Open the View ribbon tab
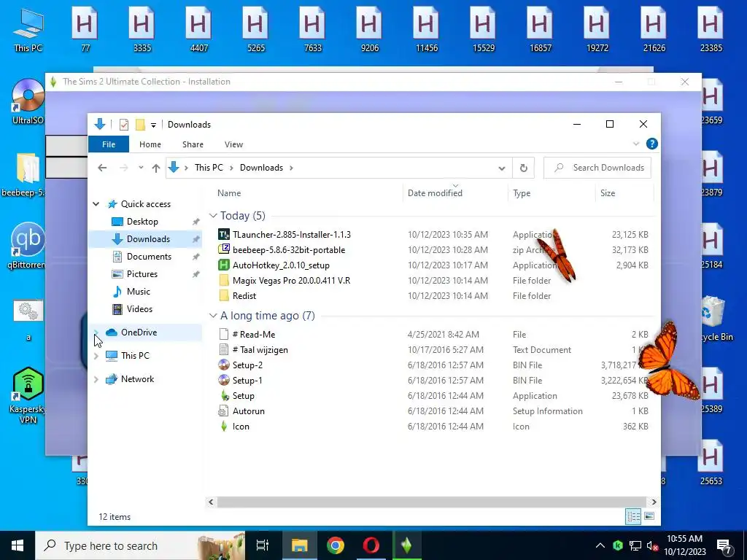The image size is (747, 560). (233, 144)
